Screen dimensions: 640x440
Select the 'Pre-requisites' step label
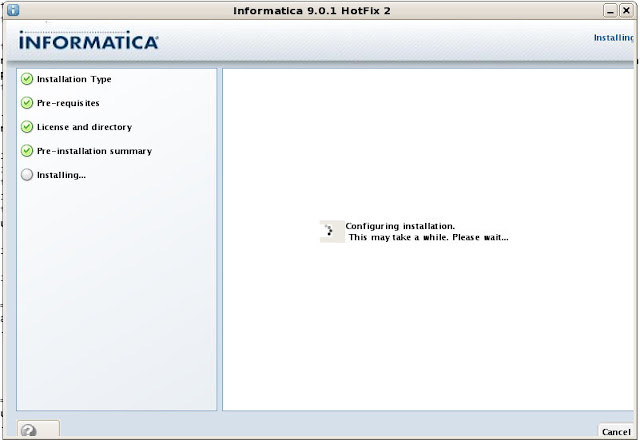(68, 103)
